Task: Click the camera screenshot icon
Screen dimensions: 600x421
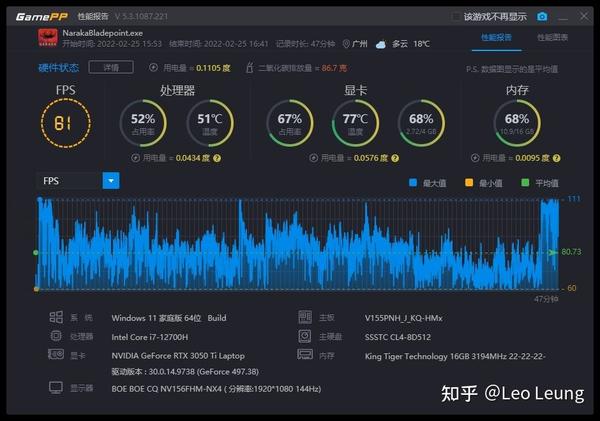Action: coord(542,16)
